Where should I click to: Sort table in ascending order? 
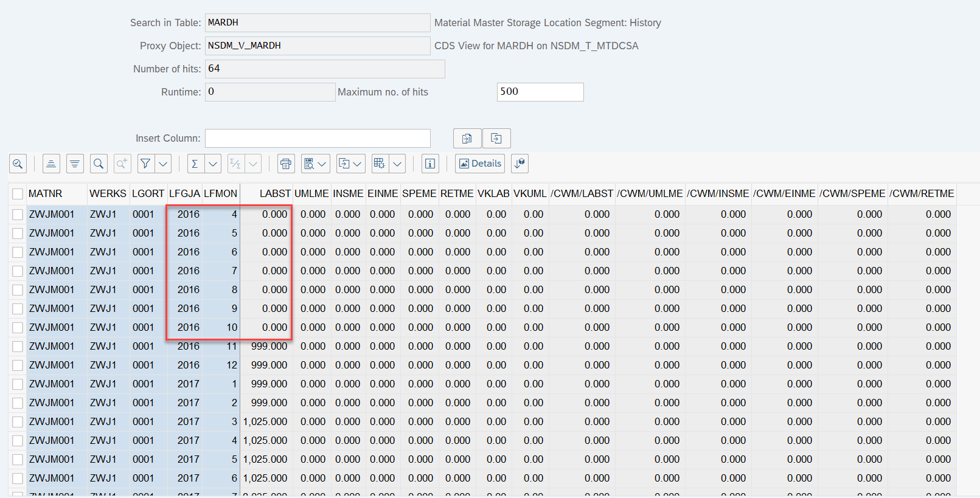[51, 164]
